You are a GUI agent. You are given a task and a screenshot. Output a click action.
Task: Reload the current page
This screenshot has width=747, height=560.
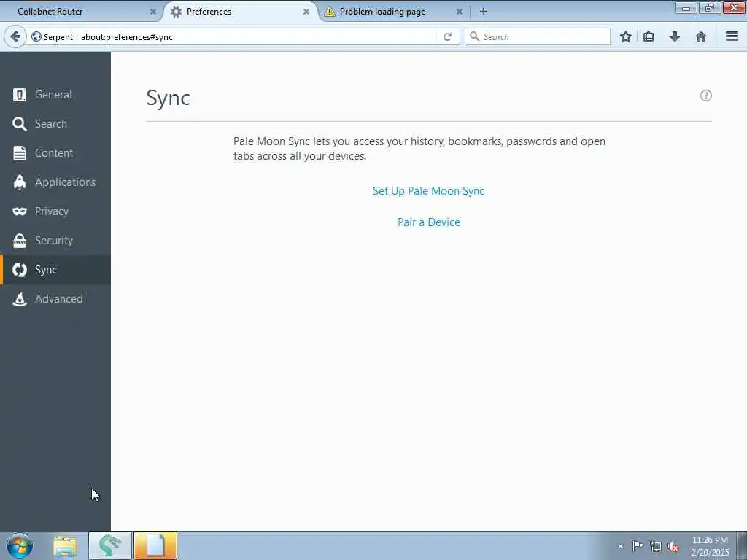(x=447, y=36)
